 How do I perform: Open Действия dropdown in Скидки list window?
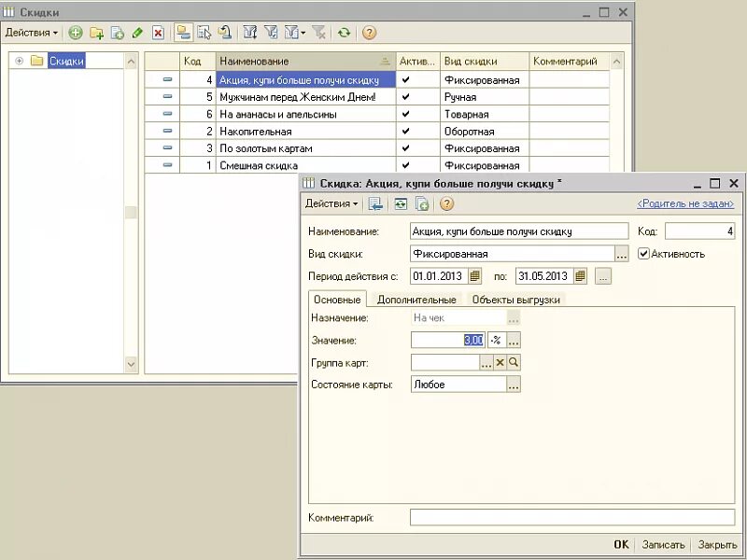[32, 33]
